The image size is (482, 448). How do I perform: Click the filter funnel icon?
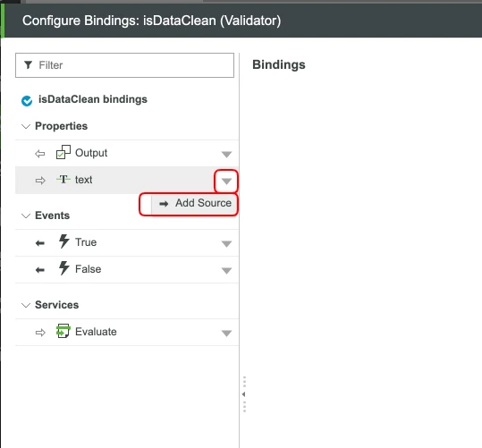coord(29,65)
